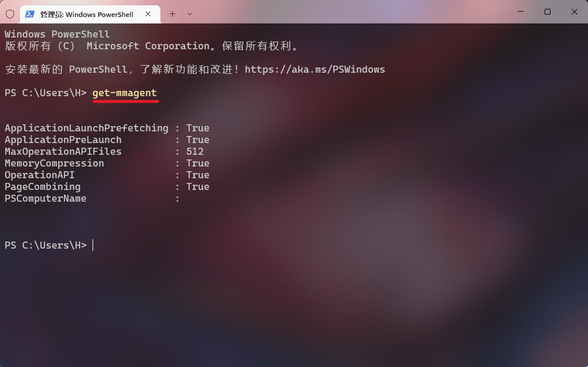Screen dimensions: 588x367
Task: Minimize the terminal window
Action: [x=521, y=12]
